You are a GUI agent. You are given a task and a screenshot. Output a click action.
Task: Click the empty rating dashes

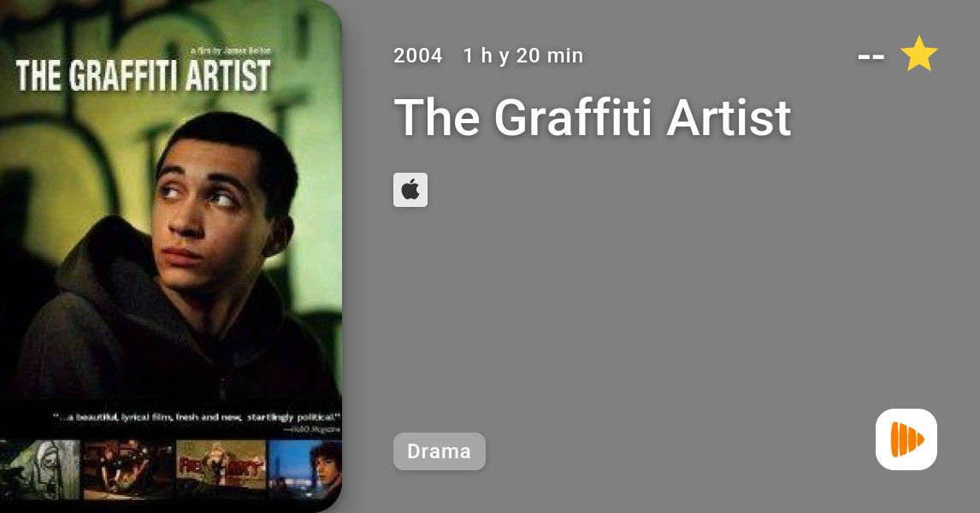coord(871,56)
